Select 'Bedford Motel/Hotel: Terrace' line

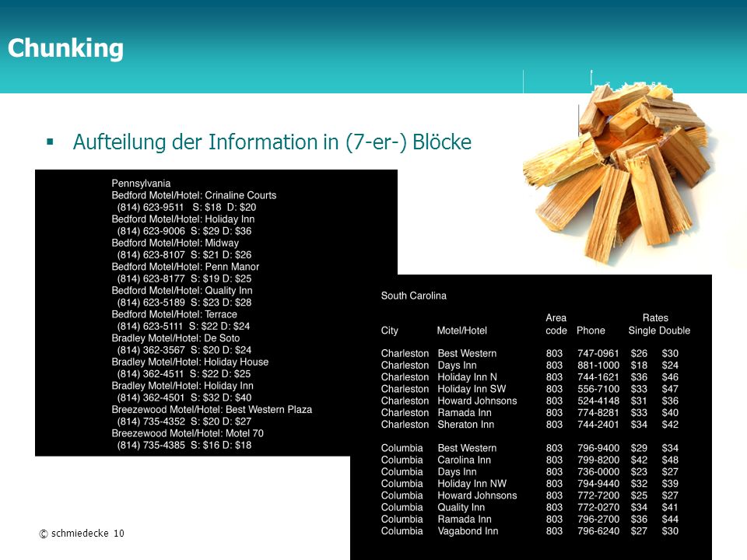pos(174,314)
